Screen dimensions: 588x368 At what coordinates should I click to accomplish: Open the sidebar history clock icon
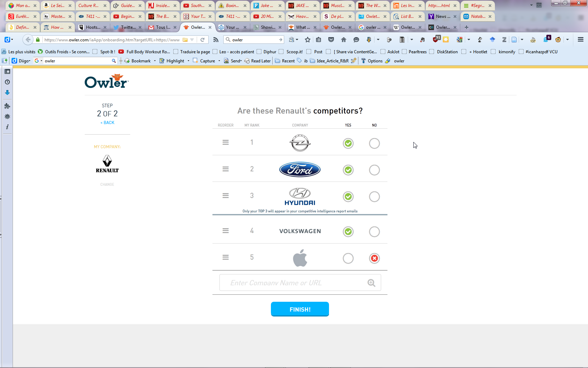7,82
